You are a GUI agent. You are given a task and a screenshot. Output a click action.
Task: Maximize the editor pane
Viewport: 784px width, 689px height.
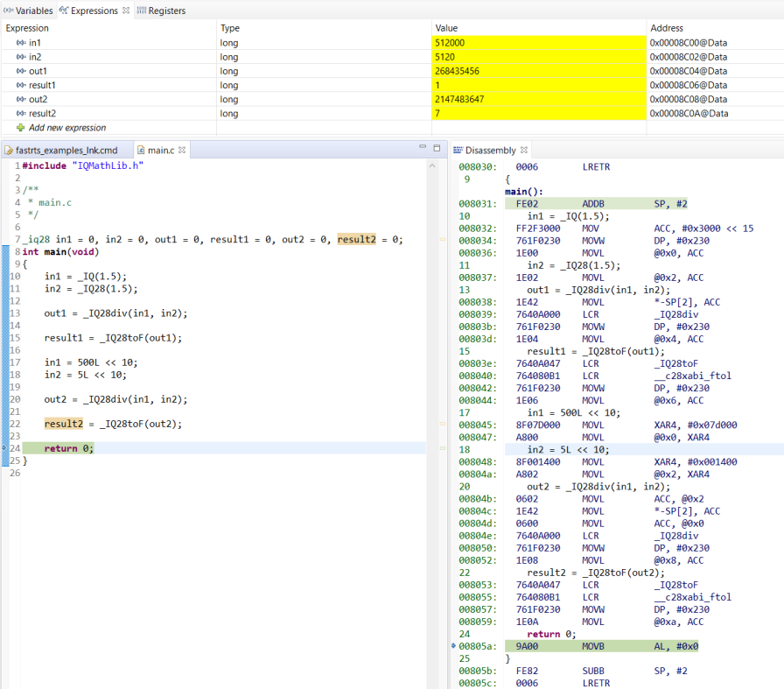[437, 149]
